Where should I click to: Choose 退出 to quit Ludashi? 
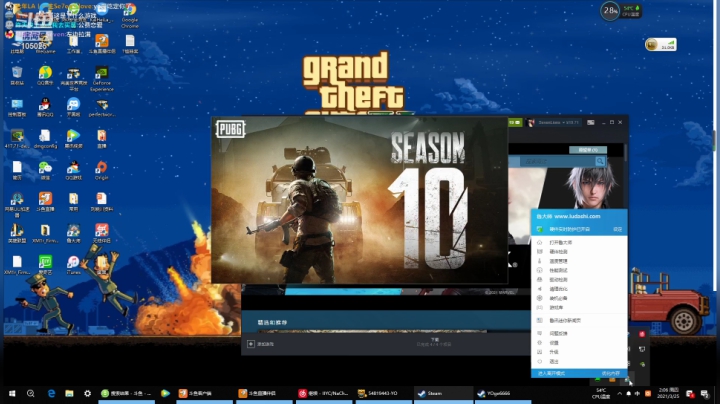point(579,361)
